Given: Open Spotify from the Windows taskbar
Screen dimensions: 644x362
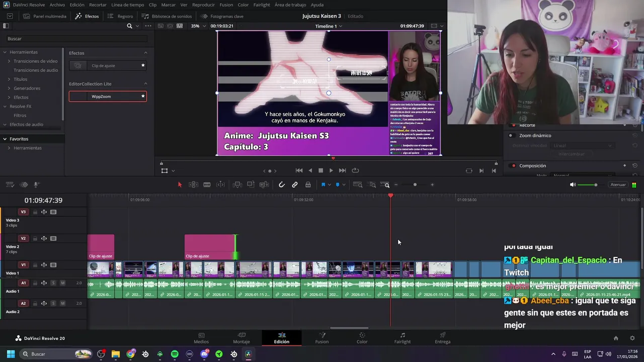Looking at the screenshot, I should click(x=175, y=354).
